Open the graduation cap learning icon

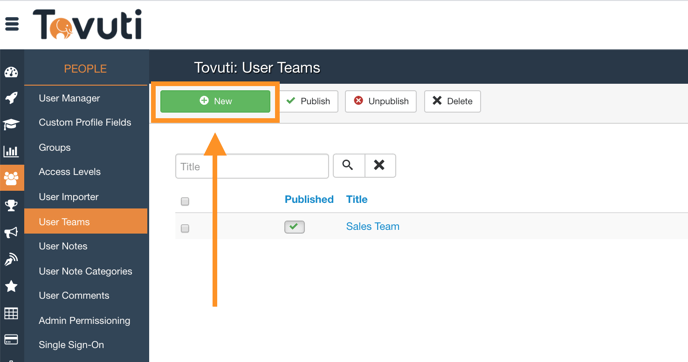[x=11, y=125]
